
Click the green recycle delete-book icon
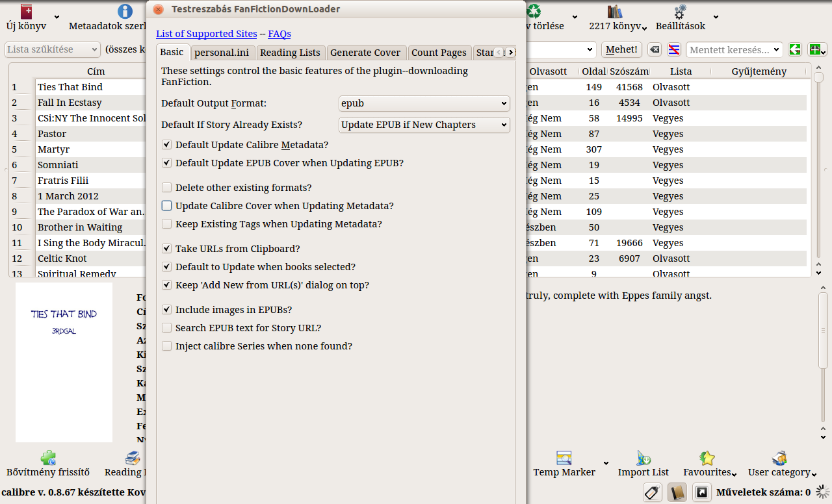(534, 11)
